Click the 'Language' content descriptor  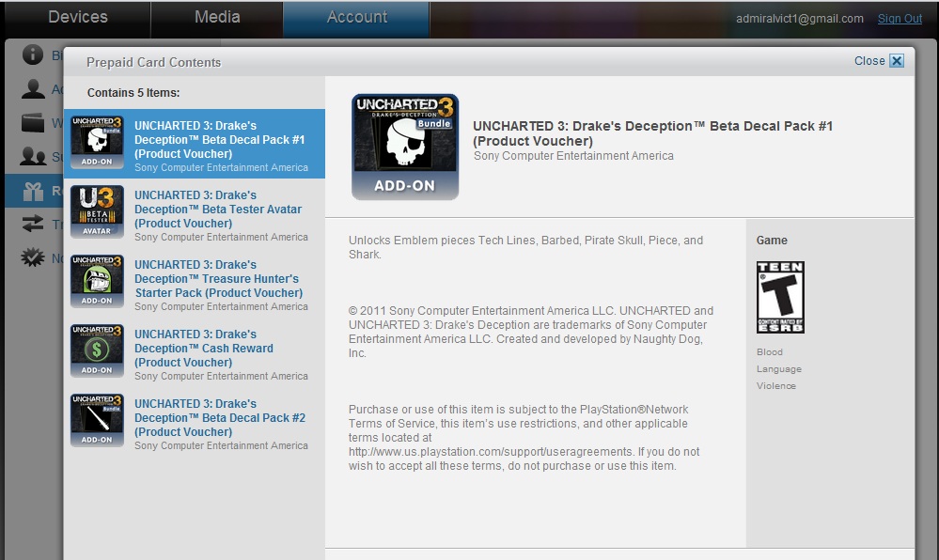tap(779, 369)
